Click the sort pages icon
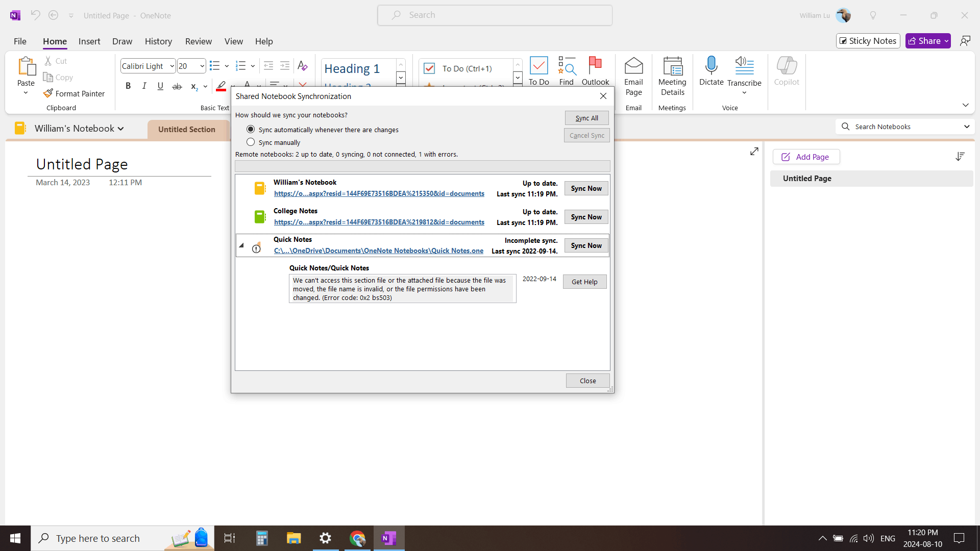This screenshot has height=551, width=980. tap(960, 157)
